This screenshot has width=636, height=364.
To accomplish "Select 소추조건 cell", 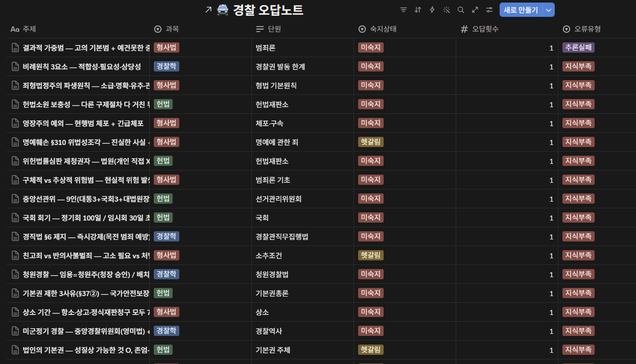I will 302,255.
